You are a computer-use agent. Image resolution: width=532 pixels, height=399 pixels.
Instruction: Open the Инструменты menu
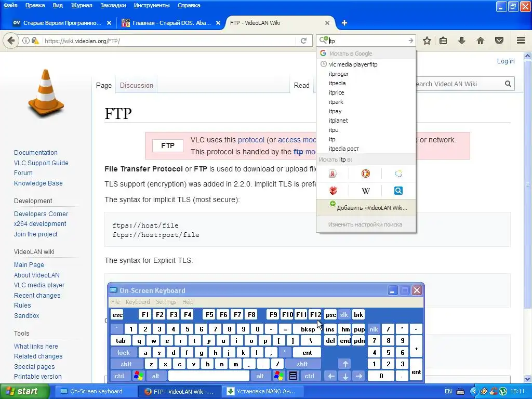tap(152, 5)
